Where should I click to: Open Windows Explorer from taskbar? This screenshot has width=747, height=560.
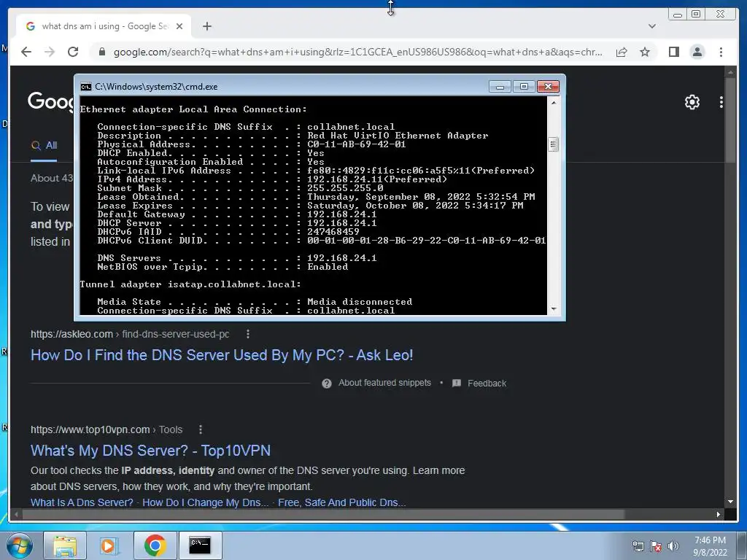coord(65,545)
